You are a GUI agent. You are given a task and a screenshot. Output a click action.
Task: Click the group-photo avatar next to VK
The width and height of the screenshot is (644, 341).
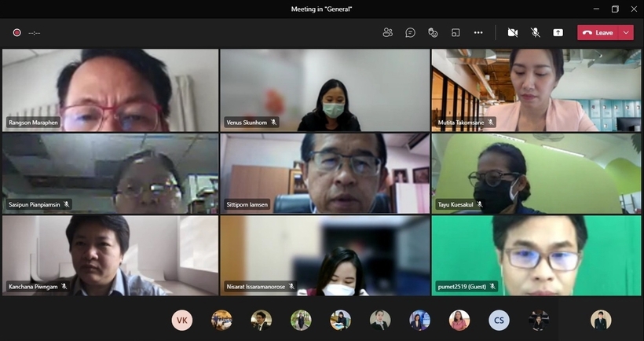[x=221, y=321]
